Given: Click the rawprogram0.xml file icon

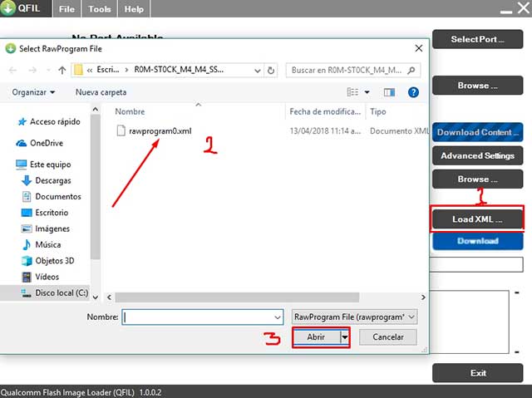Looking at the screenshot, I should [121, 130].
